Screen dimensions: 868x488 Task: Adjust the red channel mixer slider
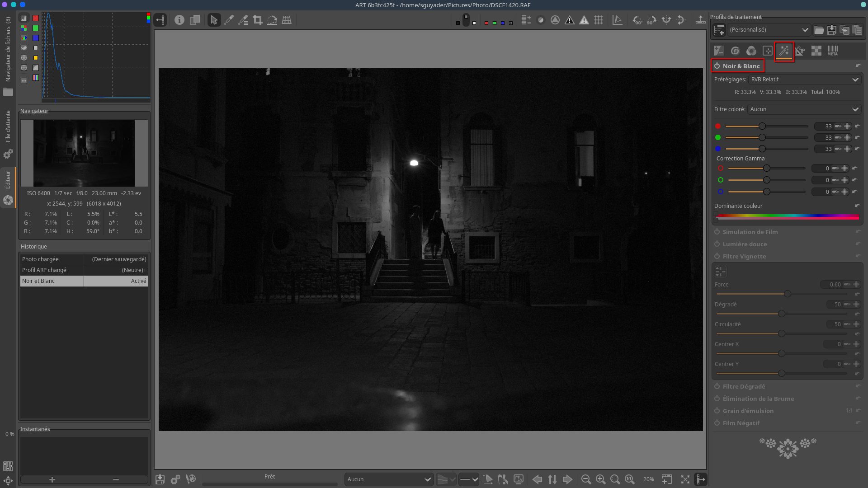click(762, 126)
